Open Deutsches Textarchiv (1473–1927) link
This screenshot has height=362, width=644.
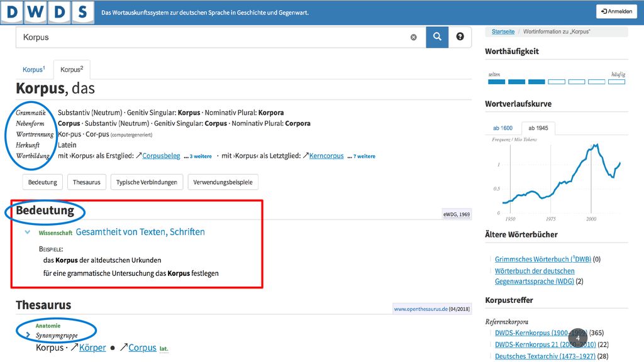[x=545, y=356]
